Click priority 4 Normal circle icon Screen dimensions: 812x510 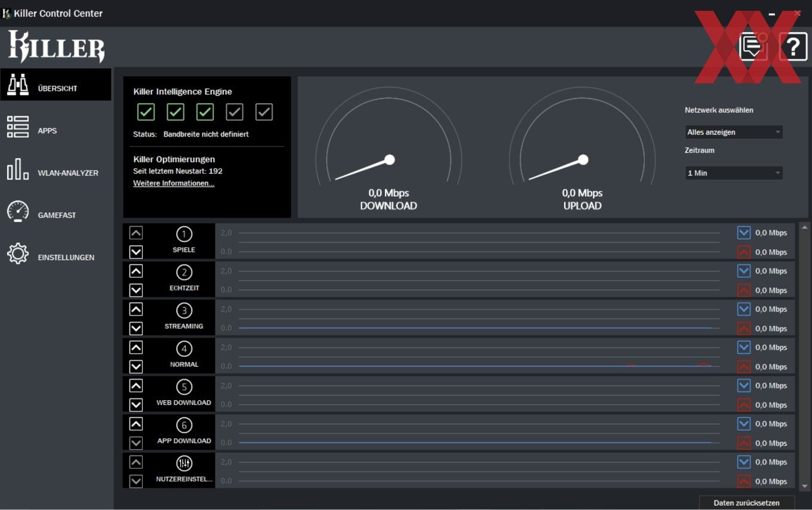pyautogui.click(x=184, y=349)
